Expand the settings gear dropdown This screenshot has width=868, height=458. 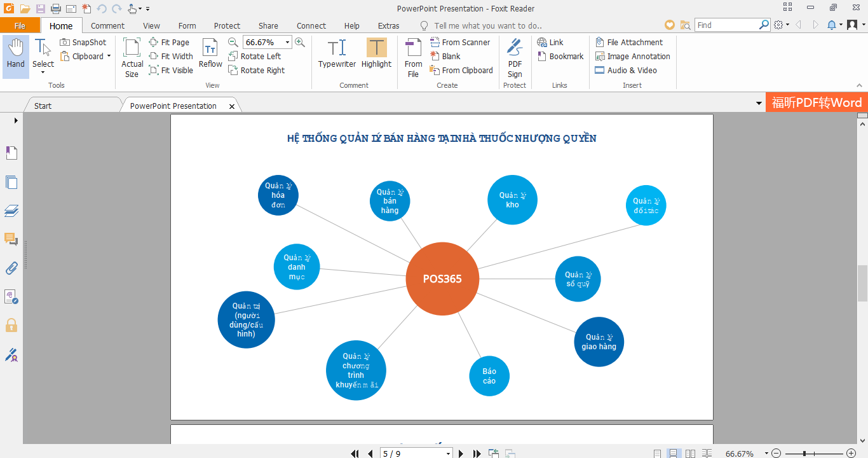click(x=789, y=25)
